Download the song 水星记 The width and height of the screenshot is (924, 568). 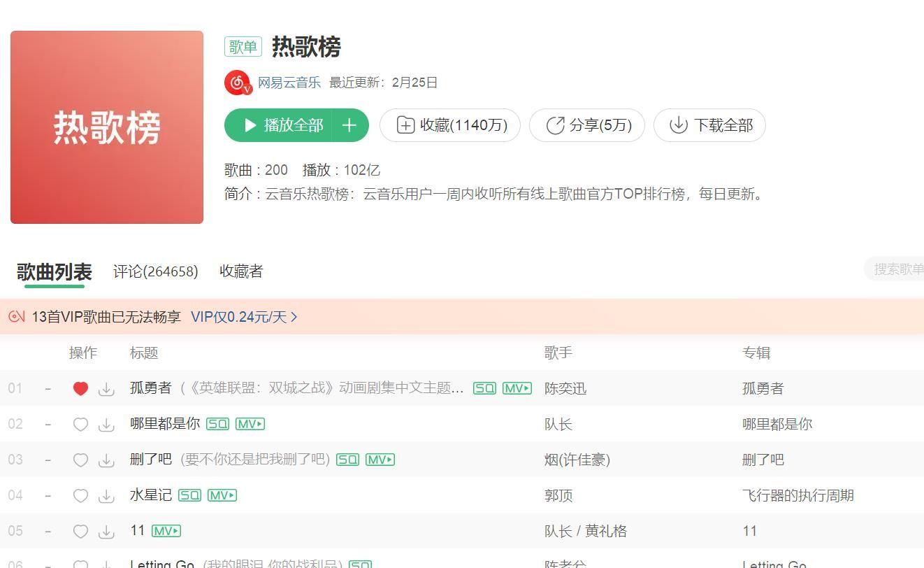tap(106, 496)
